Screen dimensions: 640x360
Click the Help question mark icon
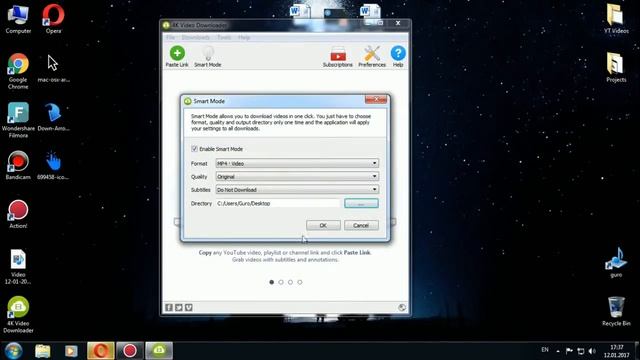[x=398, y=53]
